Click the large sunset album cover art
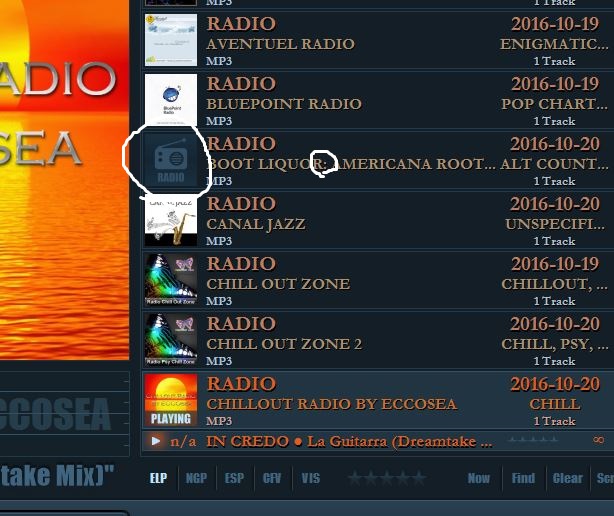614x516 pixels. [64, 180]
